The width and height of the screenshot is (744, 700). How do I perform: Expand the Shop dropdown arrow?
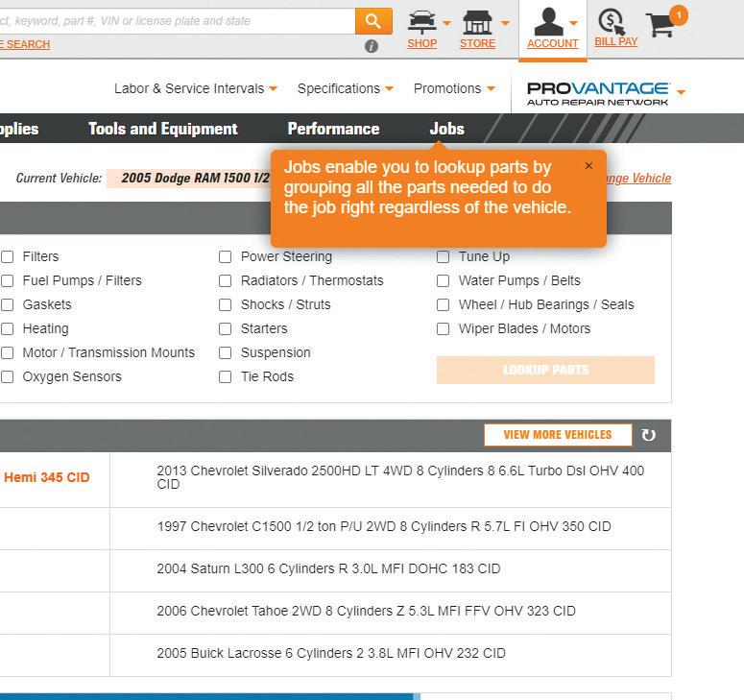446,23
